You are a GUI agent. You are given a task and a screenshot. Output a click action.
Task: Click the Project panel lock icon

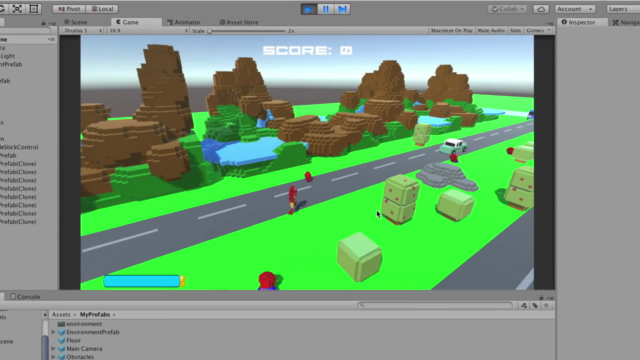[541, 298]
